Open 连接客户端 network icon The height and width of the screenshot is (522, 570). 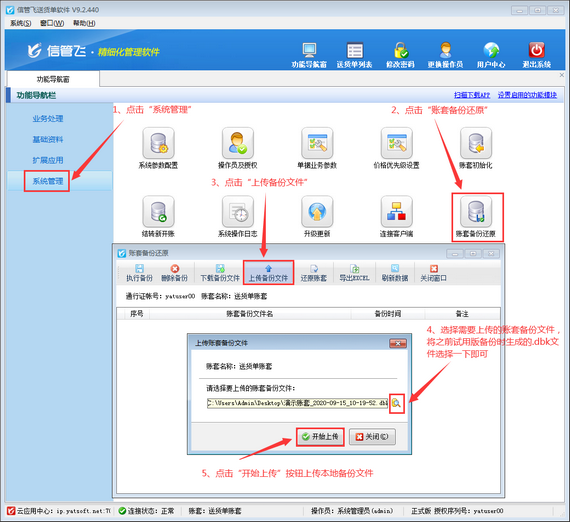click(x=396, y=212)
